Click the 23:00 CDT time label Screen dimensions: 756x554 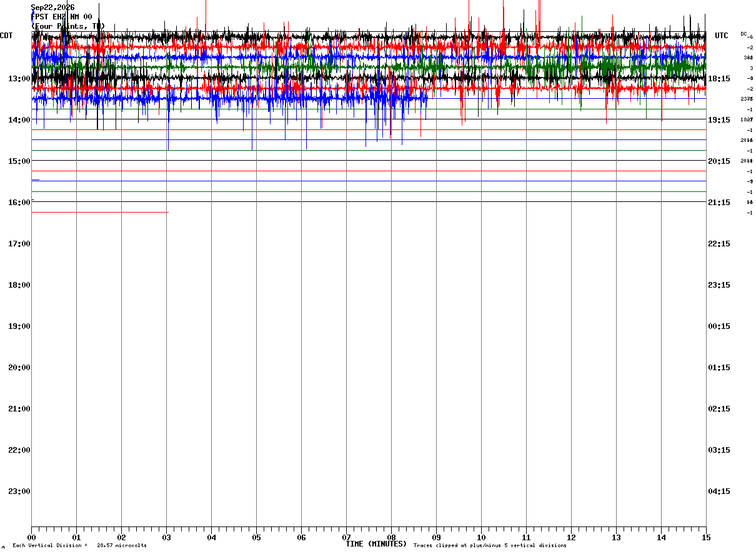19,491
